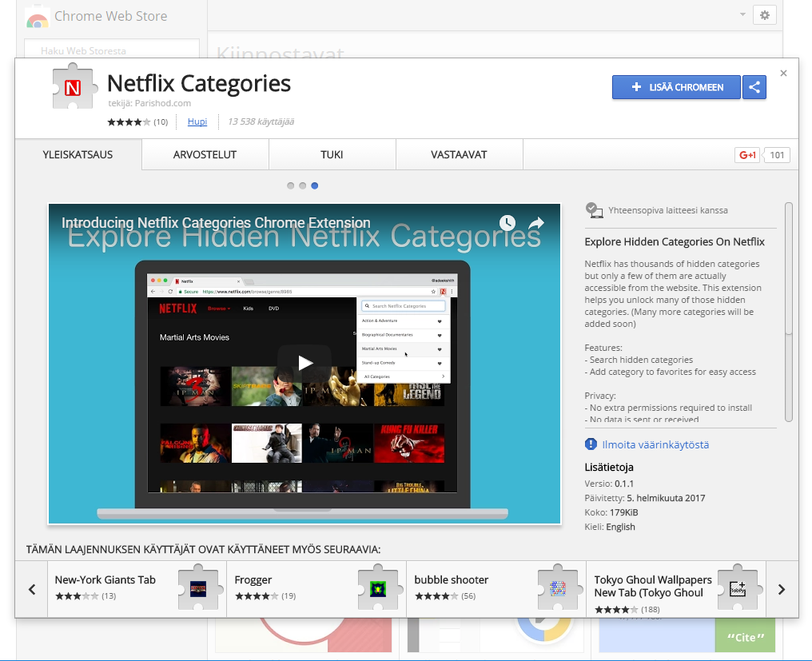Select the third carousel dot

click(x=315, y=185)
